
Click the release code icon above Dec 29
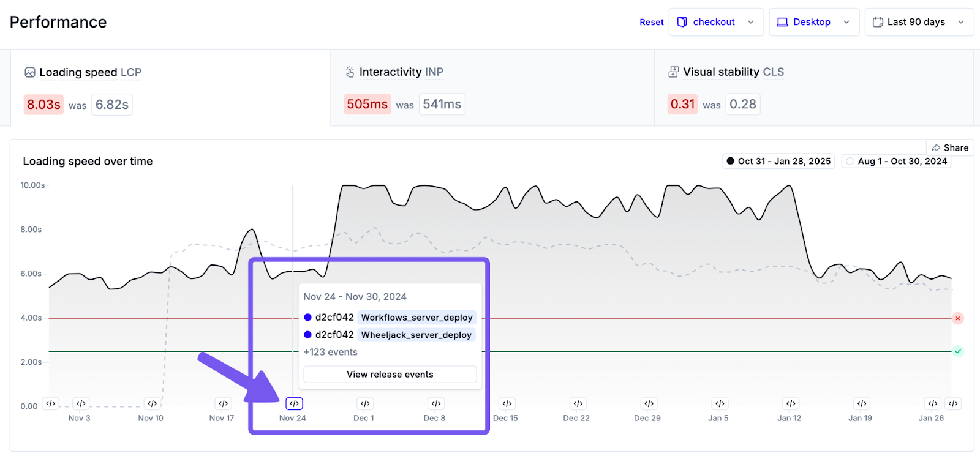649,403
